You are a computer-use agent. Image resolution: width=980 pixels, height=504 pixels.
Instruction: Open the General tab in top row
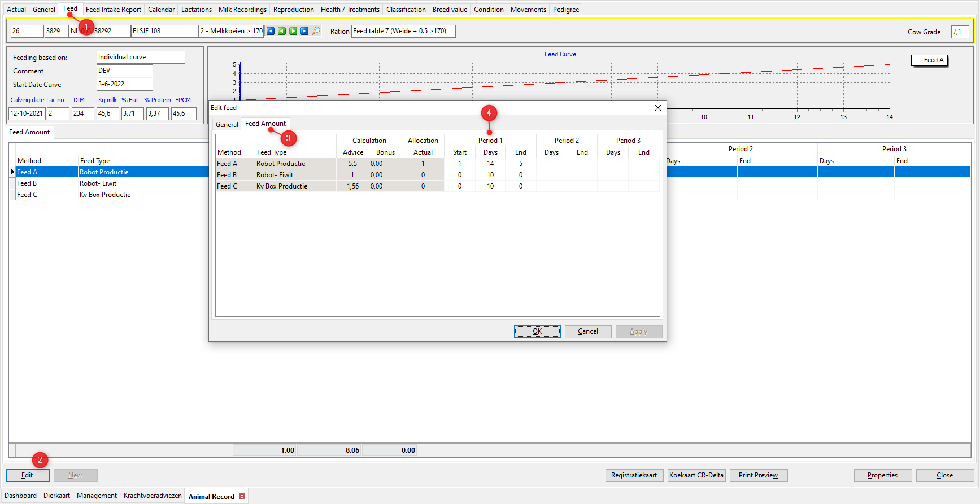44,10
